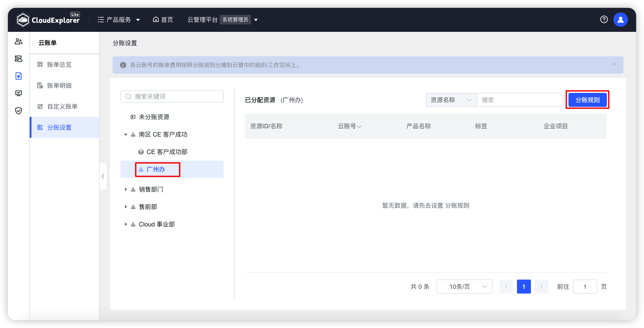The width and height of the screenshot is (644, 328).
Task: Click the 账单总览 grid icon
Action: point(40,65)
